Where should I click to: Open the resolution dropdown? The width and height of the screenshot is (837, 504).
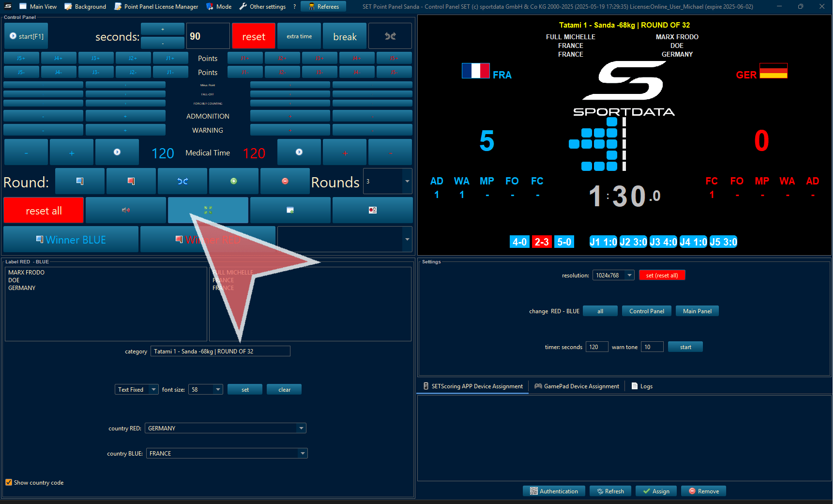point(629,275)
